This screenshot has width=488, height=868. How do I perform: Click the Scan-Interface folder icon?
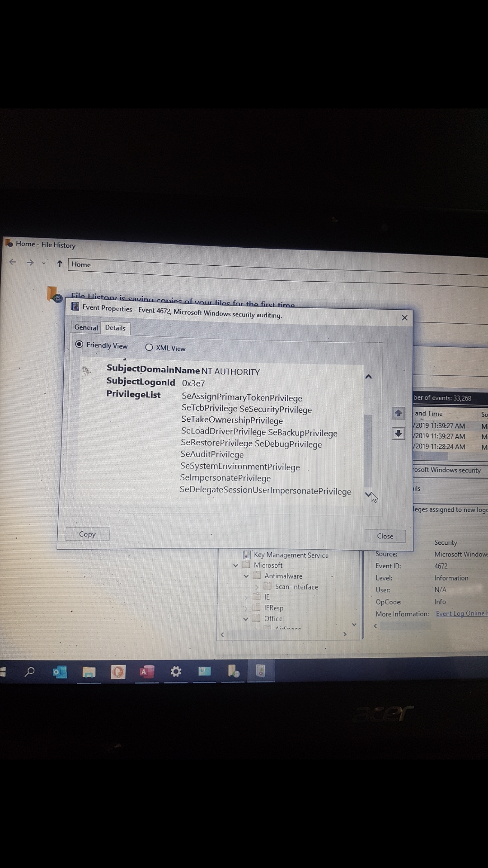267,586
